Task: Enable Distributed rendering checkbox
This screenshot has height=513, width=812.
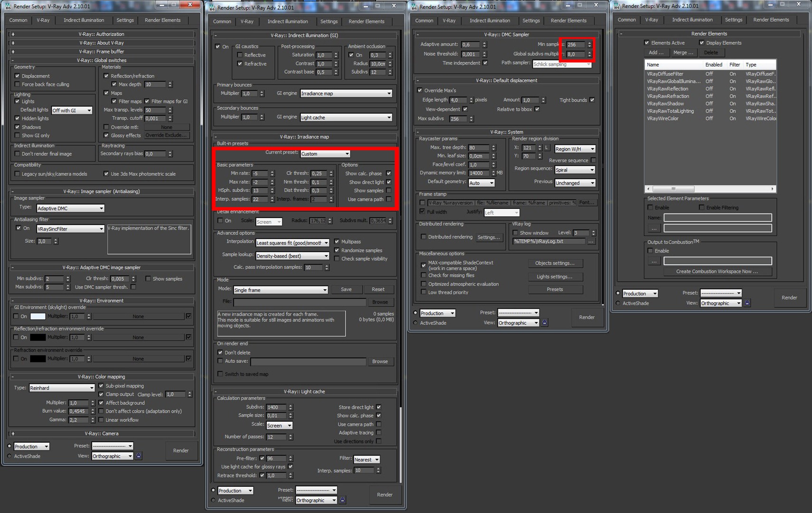Action: 423,237
